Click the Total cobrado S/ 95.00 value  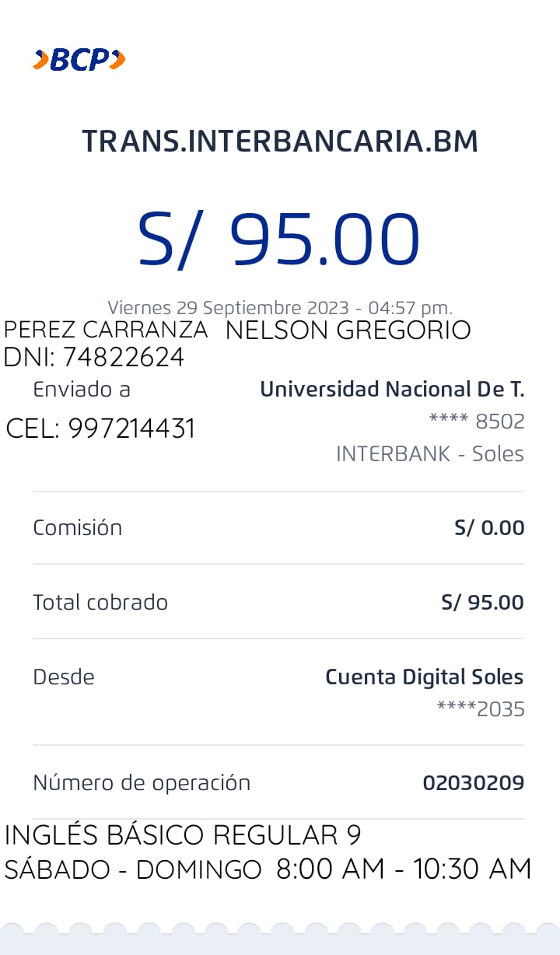tap(482, 602)
